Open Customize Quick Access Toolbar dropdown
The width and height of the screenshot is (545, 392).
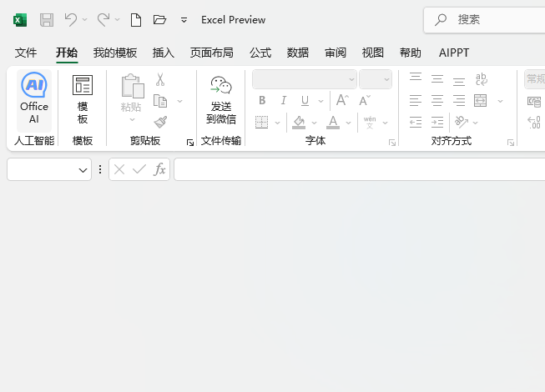tap(184, 20)
